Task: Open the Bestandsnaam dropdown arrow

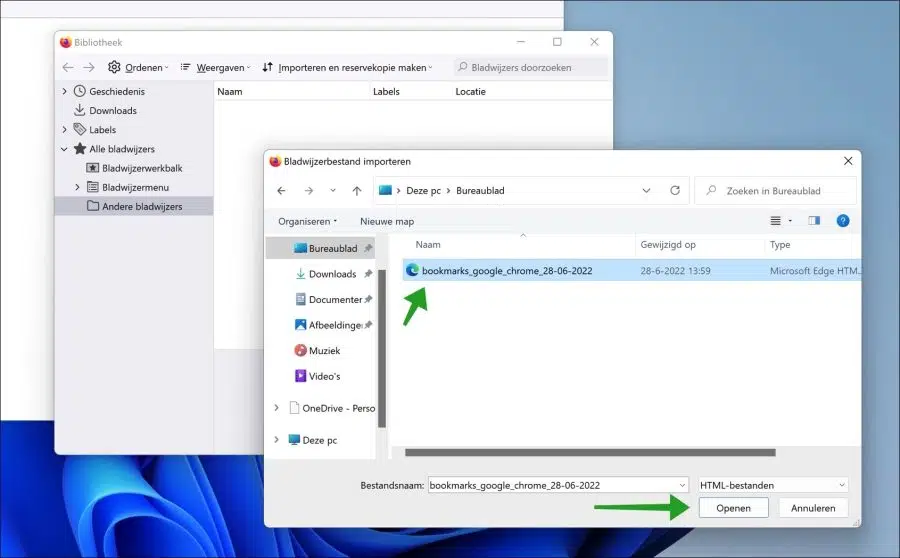Action: pos(682,485)
